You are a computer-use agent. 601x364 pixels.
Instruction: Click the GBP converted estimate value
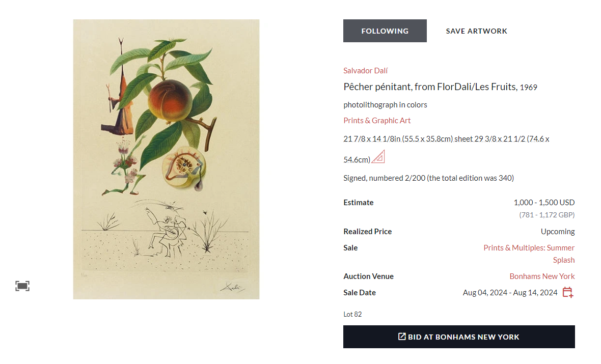(x=547, y=215)
